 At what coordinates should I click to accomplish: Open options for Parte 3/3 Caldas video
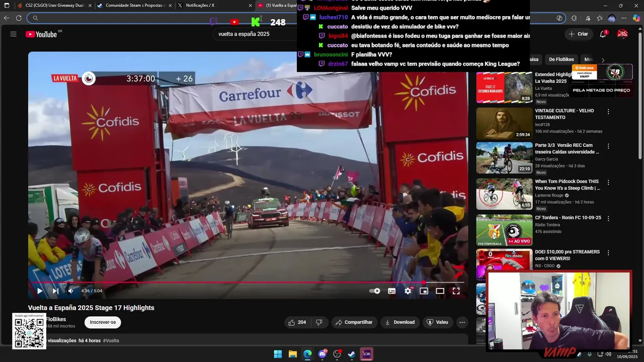608,146
